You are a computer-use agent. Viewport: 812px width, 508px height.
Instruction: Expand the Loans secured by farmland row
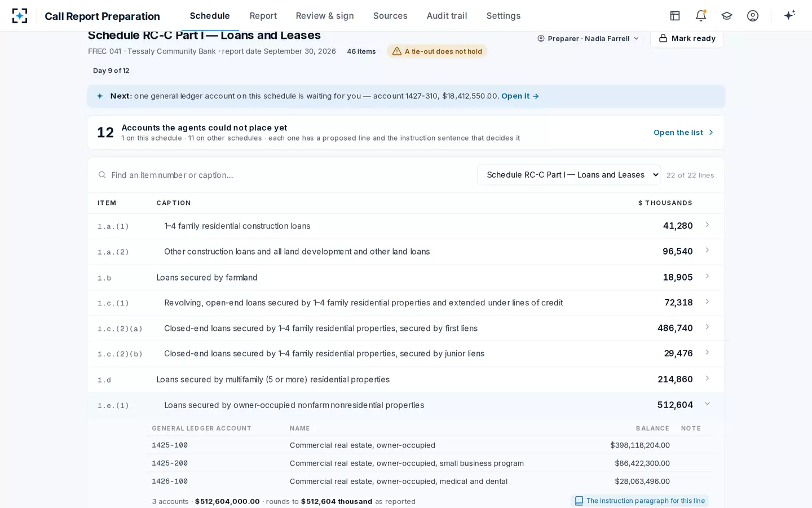pos(406,277)
